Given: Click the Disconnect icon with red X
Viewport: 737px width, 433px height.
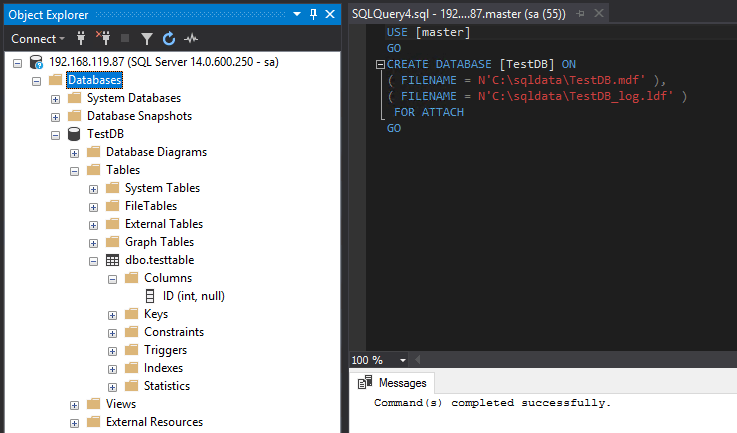Looking at the screenshot, I should 102,38.
